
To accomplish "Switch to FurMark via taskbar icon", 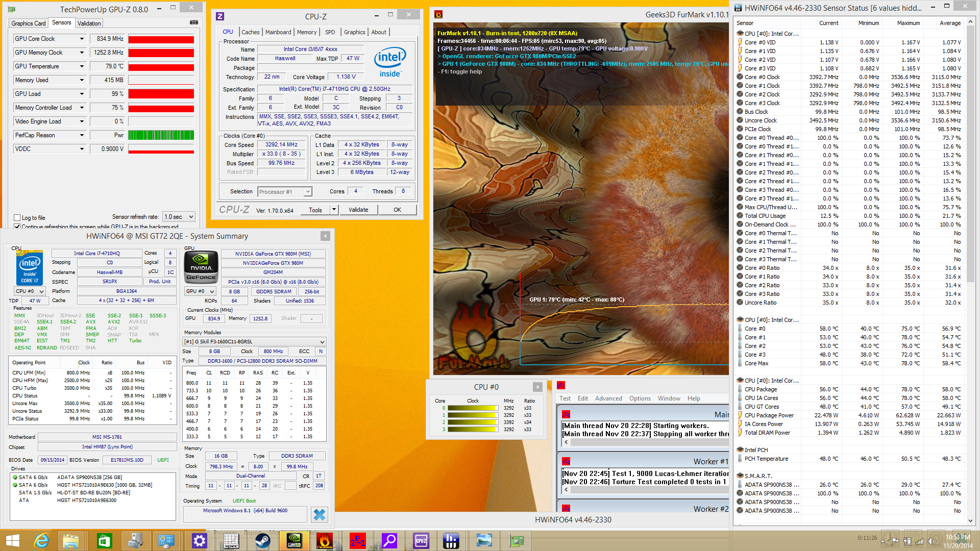I will pos(325,541).
